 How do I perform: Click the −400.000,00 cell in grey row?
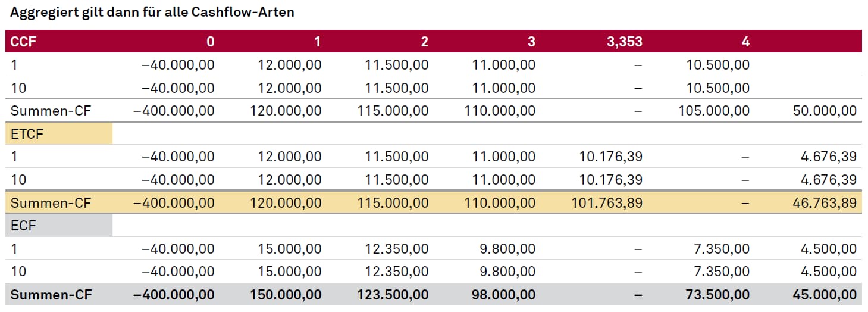[x=174, y=295]
